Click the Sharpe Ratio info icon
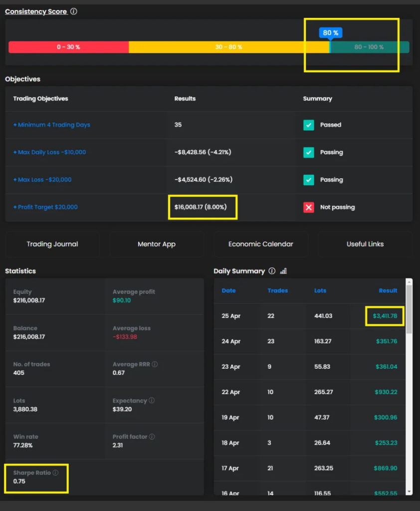The width and height of the screenshot is (420, 511). coord(56,473)
